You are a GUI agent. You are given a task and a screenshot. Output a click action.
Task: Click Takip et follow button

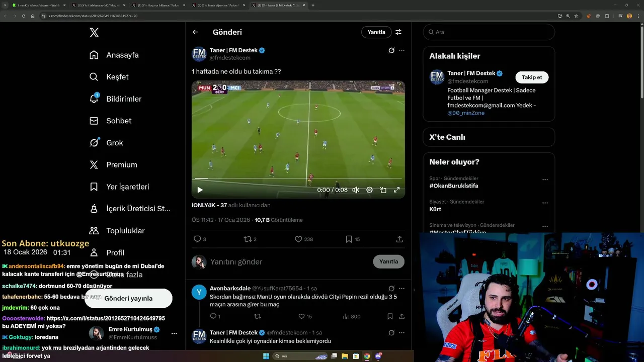point(532,77)
